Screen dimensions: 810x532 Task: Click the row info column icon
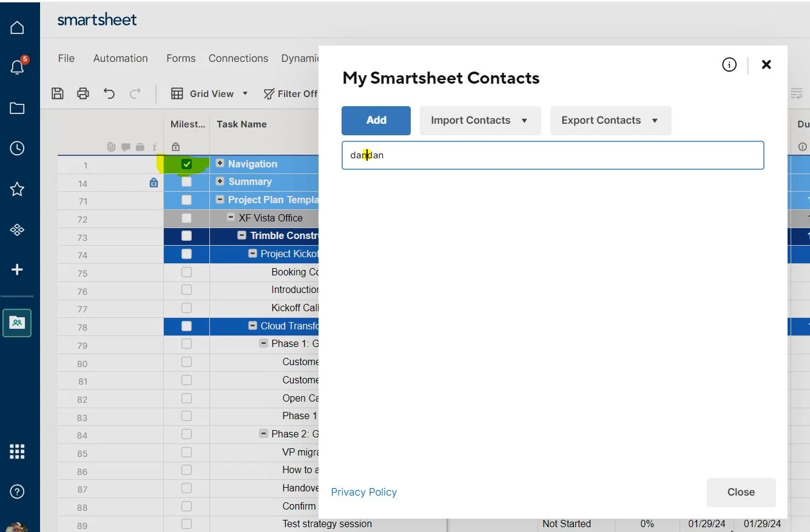pyautogui.click(x=155, y=147)
